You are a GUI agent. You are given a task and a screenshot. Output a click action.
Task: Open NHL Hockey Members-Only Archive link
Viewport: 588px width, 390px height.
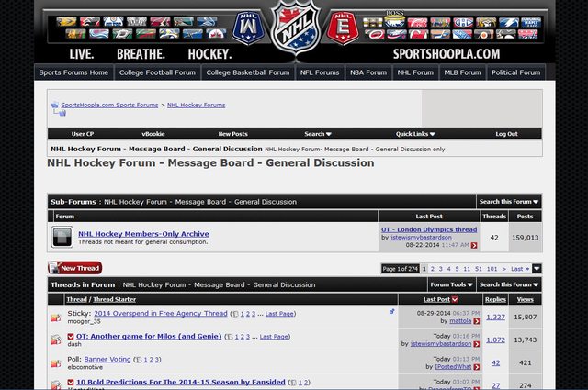tap(143, 234)
